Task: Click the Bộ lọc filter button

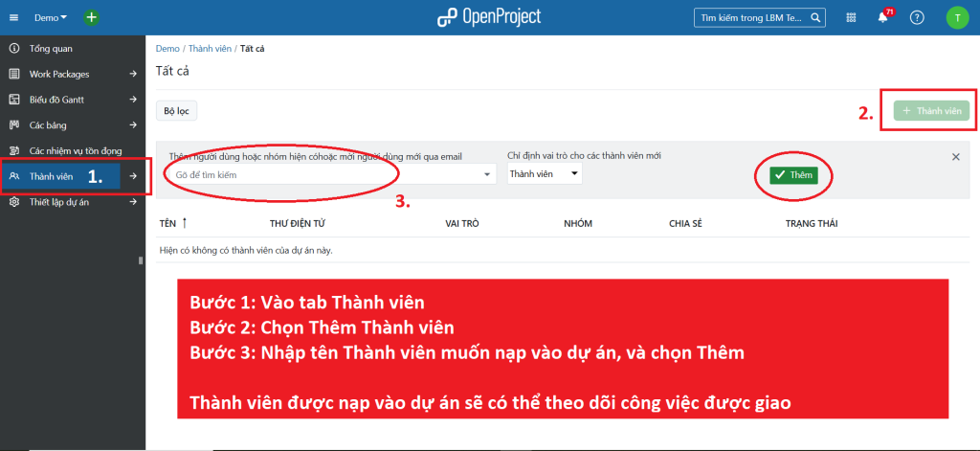Action: point(176,111)
